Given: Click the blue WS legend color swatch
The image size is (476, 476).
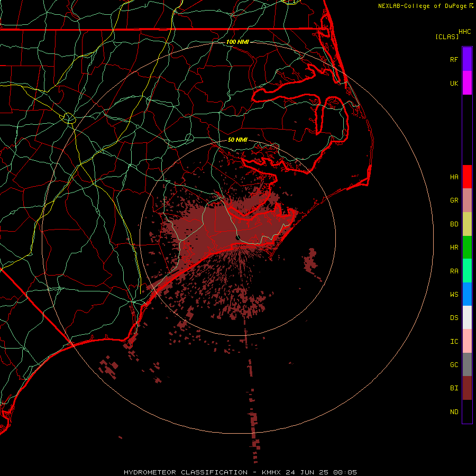Looking at the screenshot, I should pos(467,294).
